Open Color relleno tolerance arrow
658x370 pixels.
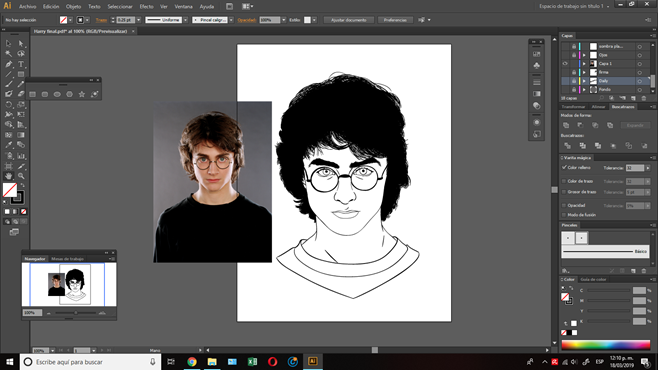[648, 168]
